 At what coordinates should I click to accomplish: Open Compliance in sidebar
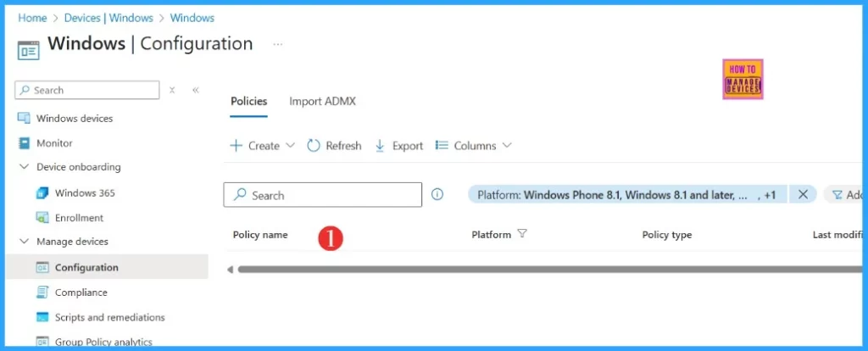pos(81,292)
